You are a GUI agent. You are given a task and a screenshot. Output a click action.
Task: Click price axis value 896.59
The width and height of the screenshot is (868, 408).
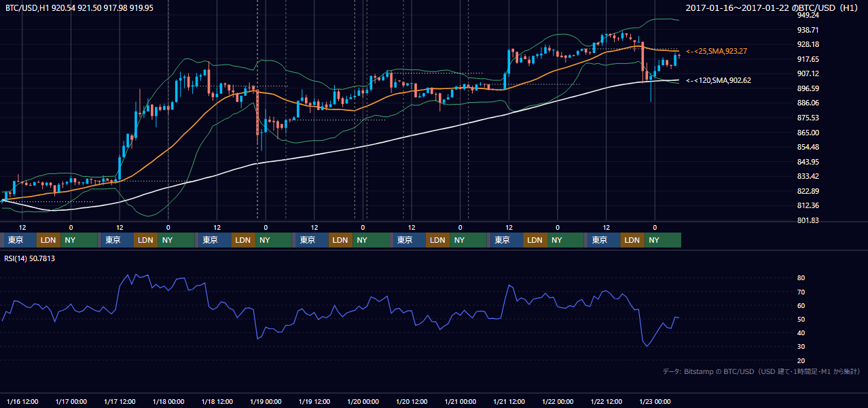point(808,88)
